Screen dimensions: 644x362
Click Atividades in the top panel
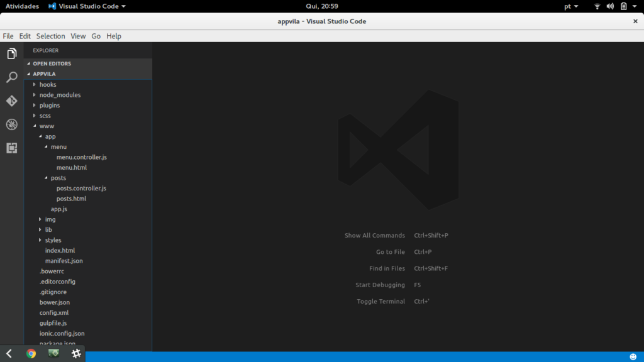[22, 6]
